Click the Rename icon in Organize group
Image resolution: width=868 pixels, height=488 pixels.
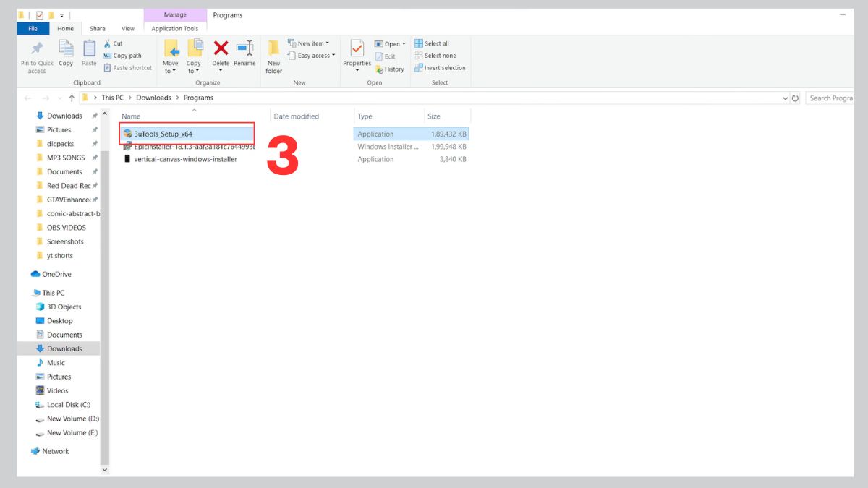244,49
